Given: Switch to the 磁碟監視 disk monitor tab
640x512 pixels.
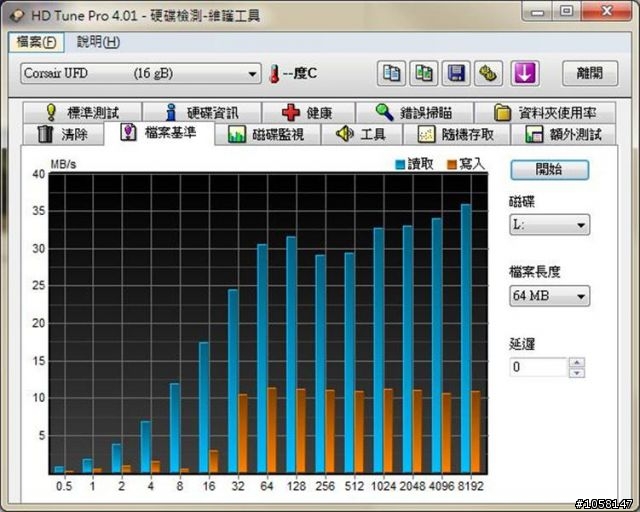Looking at the screenshot, I should (x=267, y=134).
